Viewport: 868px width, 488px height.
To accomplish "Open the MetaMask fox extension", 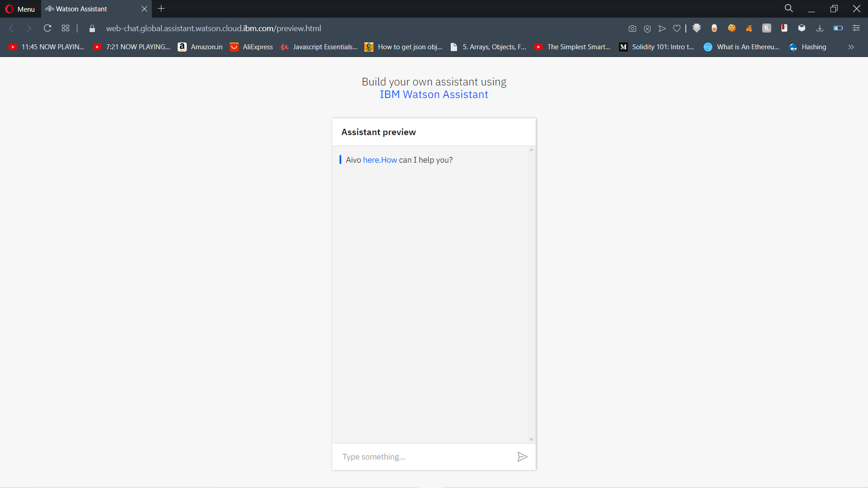I will 749,28.
